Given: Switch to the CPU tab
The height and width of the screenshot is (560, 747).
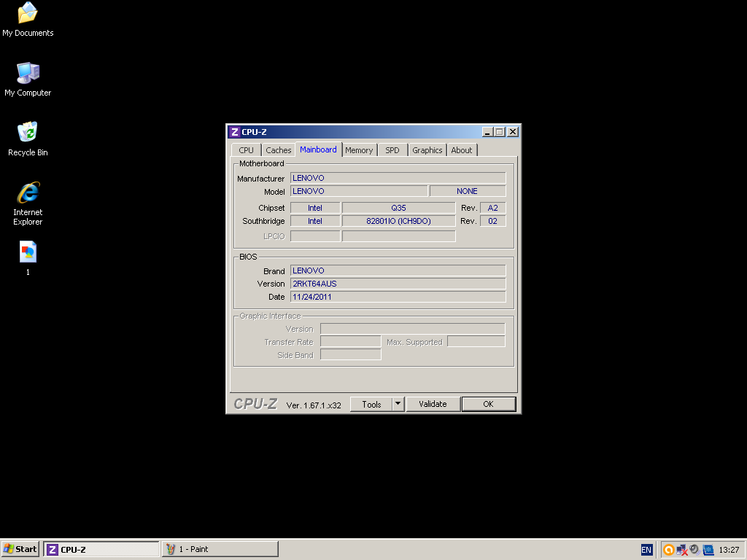Looking at the screenshot, I should point(247,150).
